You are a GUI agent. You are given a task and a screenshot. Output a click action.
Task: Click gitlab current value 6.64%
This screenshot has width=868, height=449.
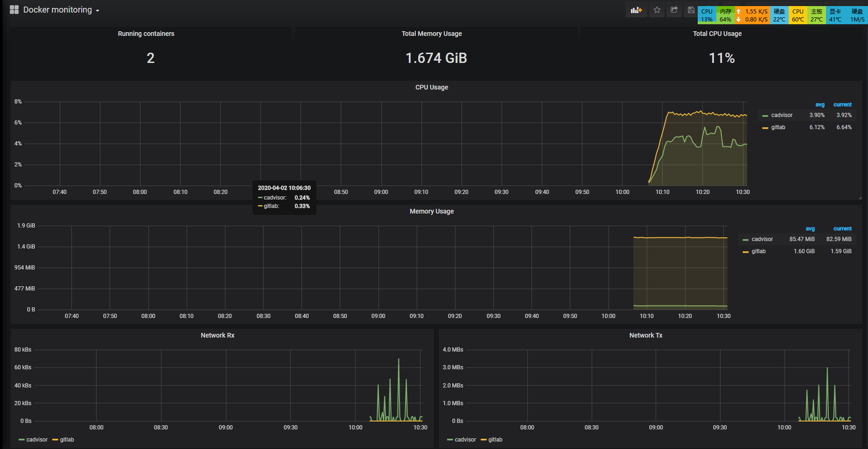click(x=844, y=127)
